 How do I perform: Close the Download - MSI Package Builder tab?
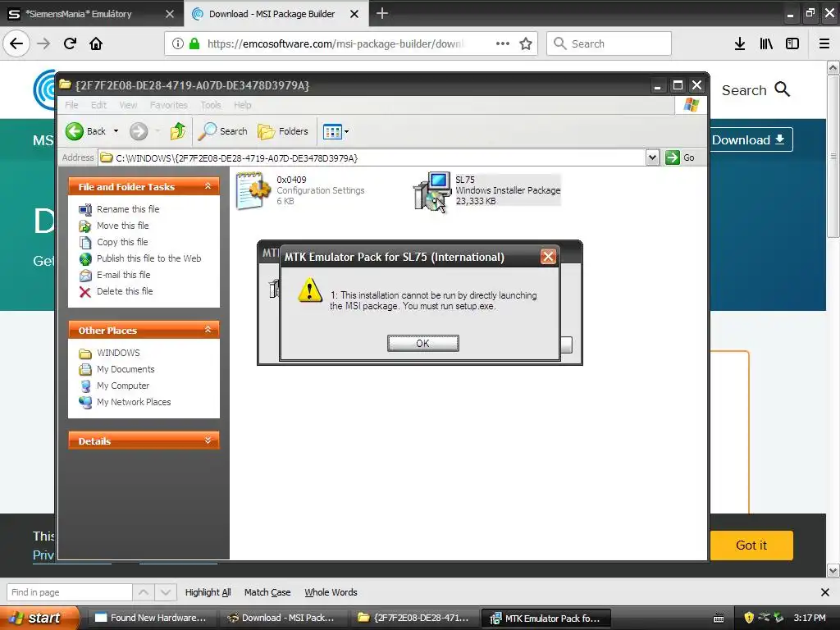(x=354, y=14)
